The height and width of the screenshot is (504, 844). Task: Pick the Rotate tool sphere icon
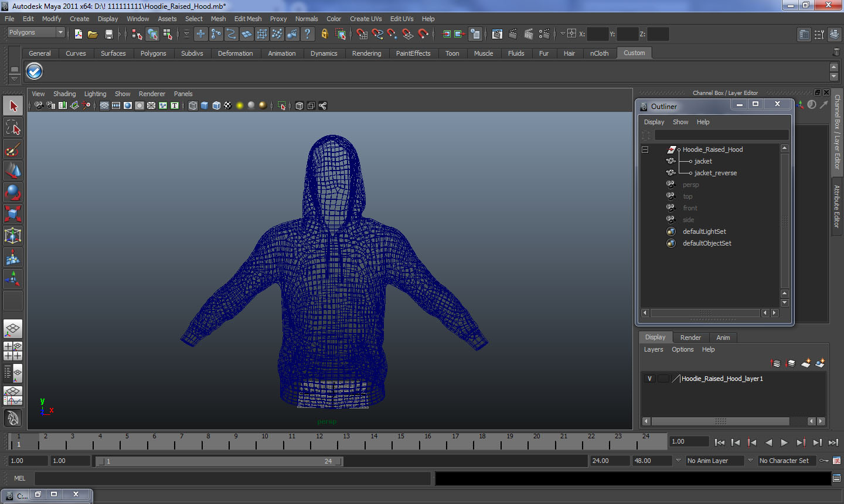click(13, 192)
